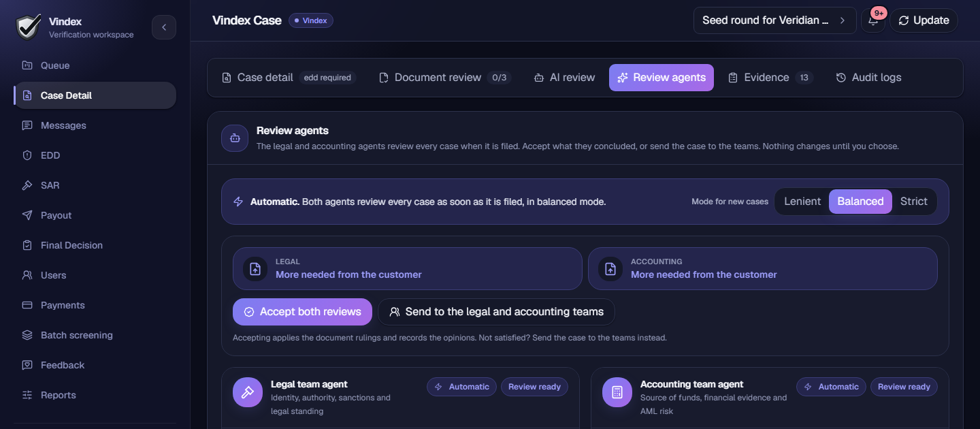Viewport: 980px width, 429px height.
Task: Click the Accounting upload document icon
Action: tap(610, 268)
